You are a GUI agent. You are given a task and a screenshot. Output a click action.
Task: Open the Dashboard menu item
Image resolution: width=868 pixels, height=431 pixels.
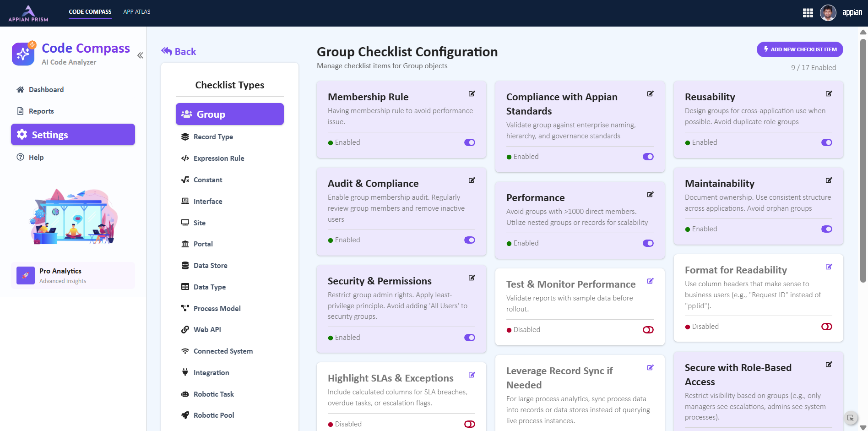(46, 90)
